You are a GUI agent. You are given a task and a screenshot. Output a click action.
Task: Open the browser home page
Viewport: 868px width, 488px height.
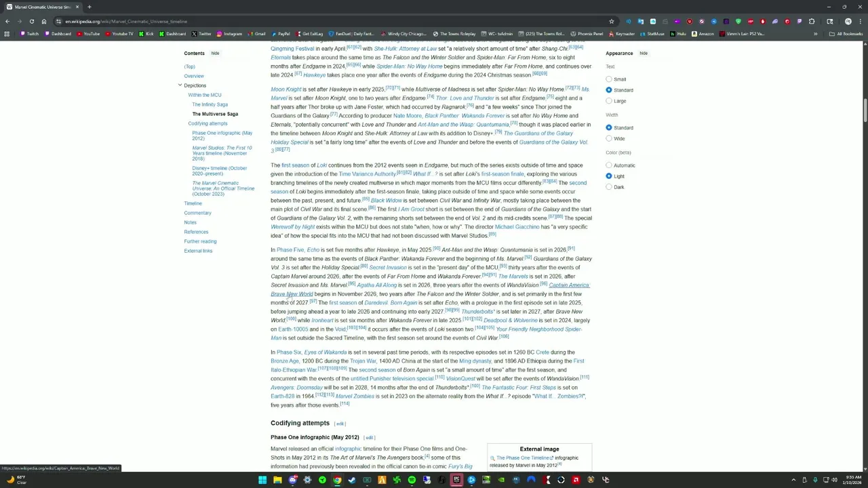tap(44, 21)
